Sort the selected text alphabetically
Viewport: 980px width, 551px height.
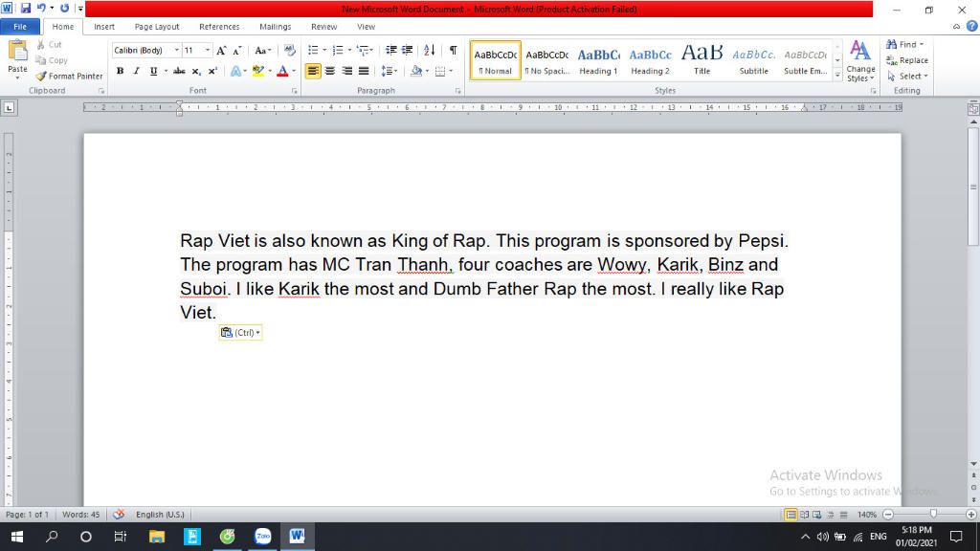[x=429, y=50]
